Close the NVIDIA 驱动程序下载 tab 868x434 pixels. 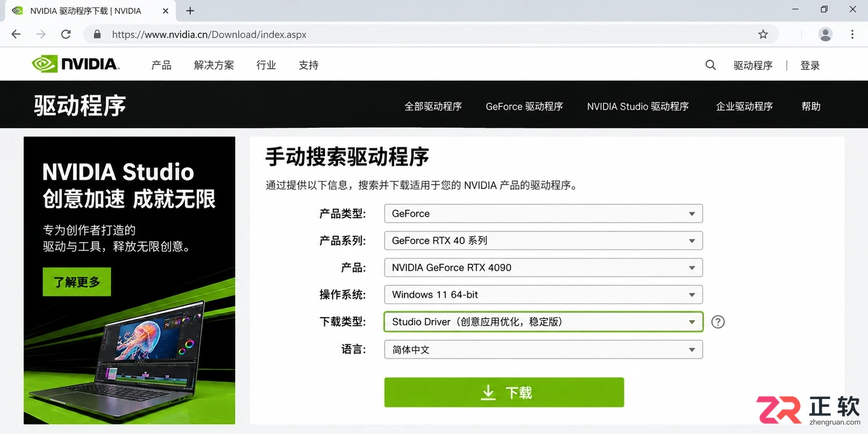click(x=165, y=11)
